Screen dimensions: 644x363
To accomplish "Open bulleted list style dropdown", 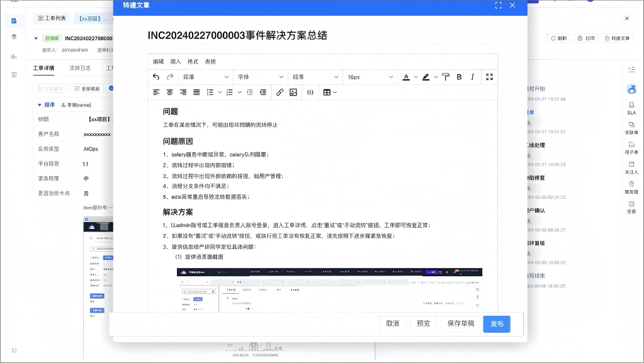I will click(220, 92).
